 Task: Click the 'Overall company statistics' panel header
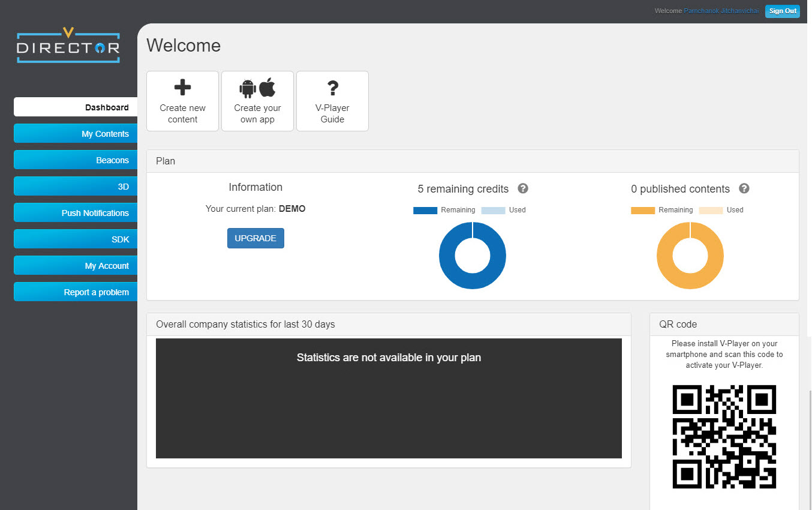point(389,325)
